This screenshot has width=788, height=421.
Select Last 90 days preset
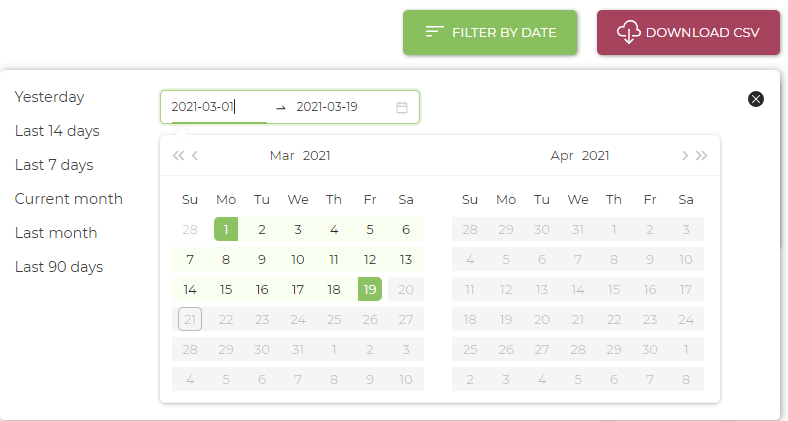[59, 267]
